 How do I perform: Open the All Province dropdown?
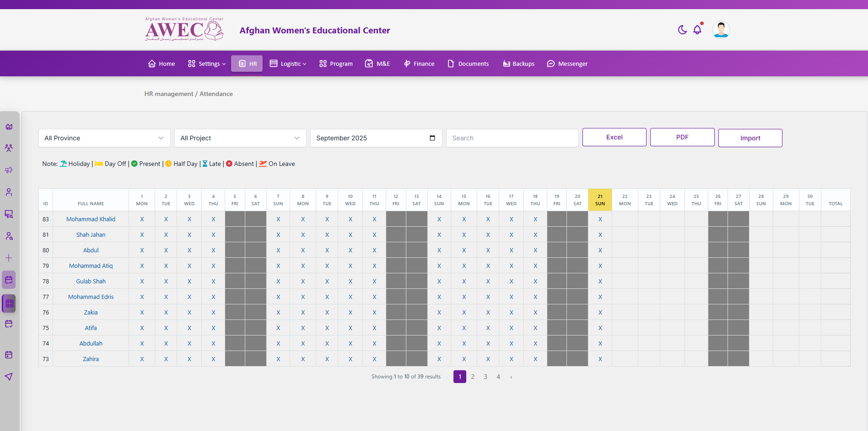click(104, 138)
